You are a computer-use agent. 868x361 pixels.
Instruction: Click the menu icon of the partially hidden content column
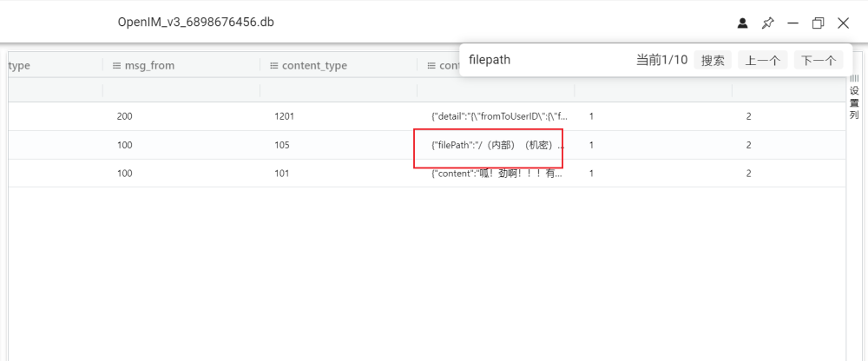click(x=431, y=65)
